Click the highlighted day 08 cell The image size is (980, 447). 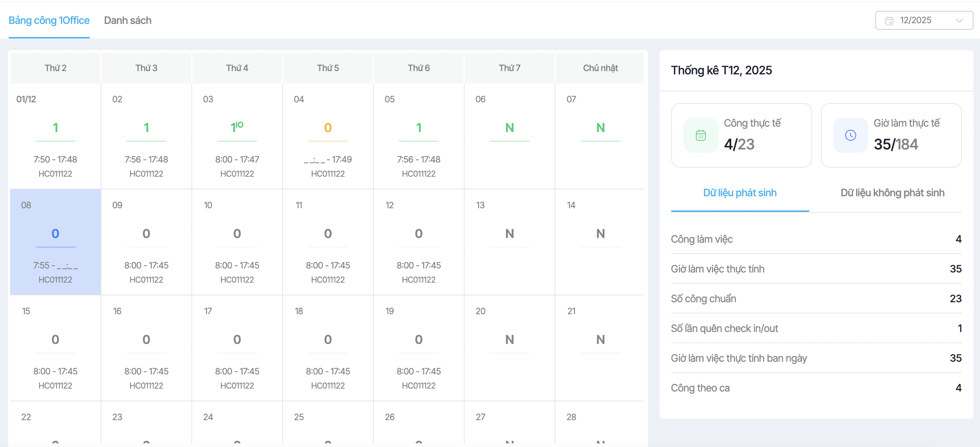pos(56,242)
